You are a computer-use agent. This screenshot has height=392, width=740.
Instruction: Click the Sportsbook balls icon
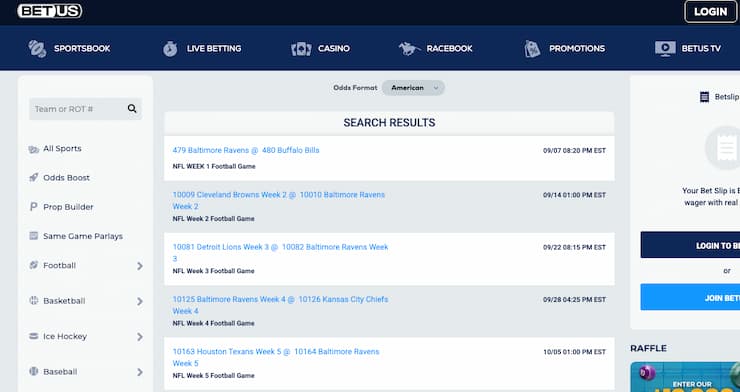(x=37, y=49)
